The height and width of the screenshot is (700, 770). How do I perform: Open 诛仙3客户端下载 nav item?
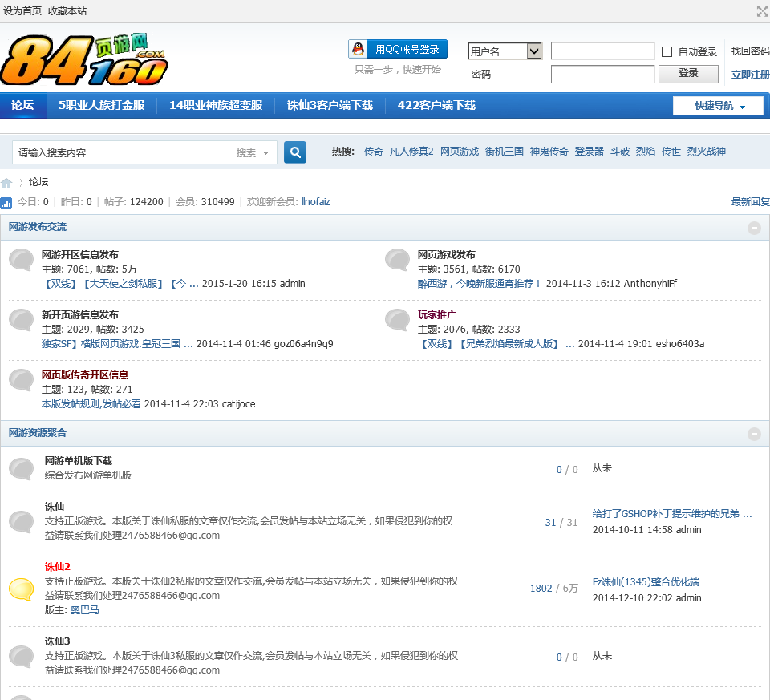[x=330, y=105]
